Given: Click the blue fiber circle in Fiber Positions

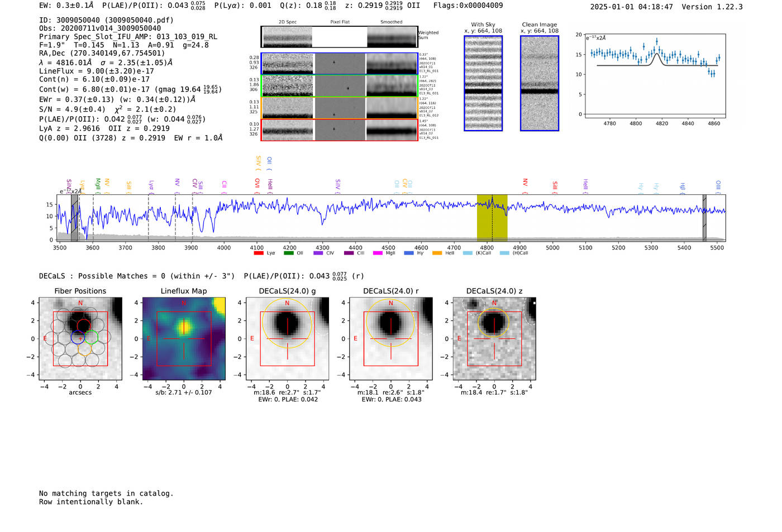Looking at the screenshot, I should pyautogui.click(x=78, y=337).
